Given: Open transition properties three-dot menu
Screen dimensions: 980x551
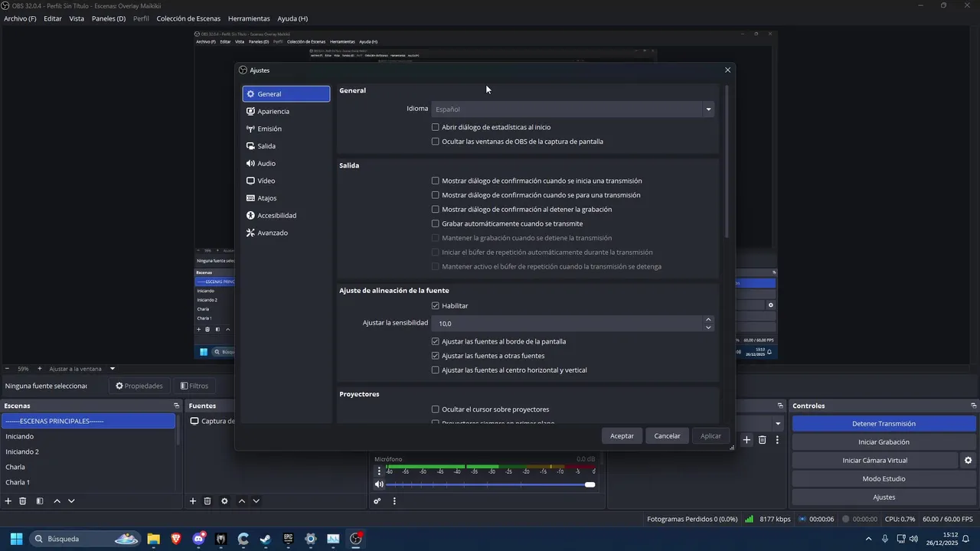Looking at the screenshot, I should [777, 440].
